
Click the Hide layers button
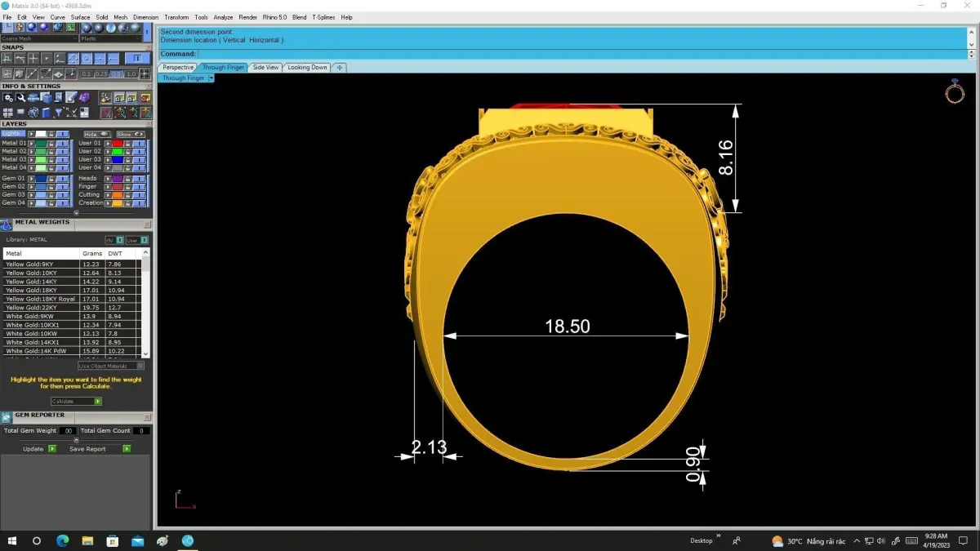(97, 134)
